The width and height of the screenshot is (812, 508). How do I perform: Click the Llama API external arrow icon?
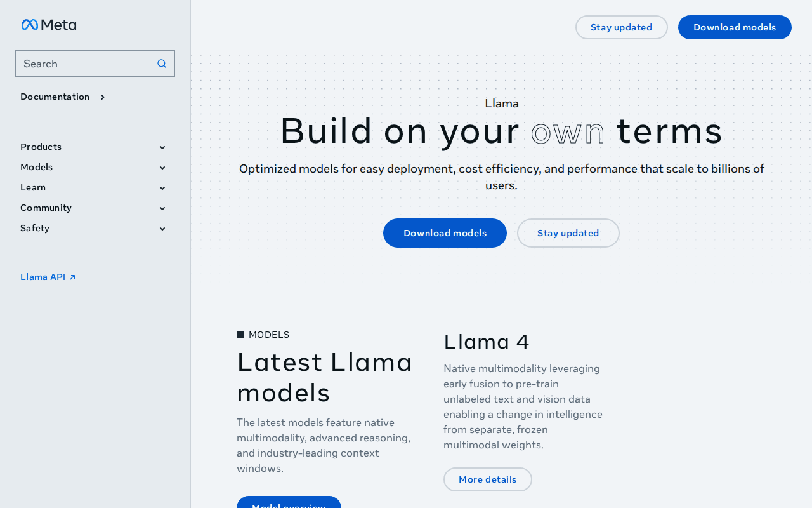(72, 277)
